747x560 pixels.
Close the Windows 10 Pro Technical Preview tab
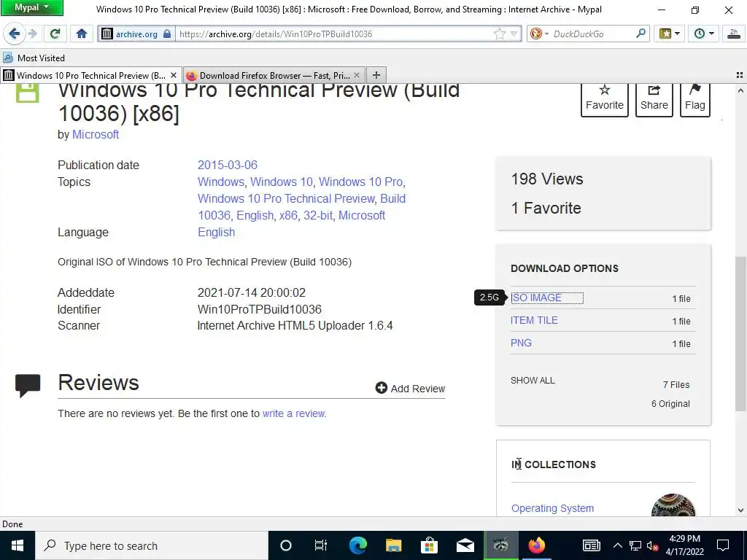coord(174,75)
